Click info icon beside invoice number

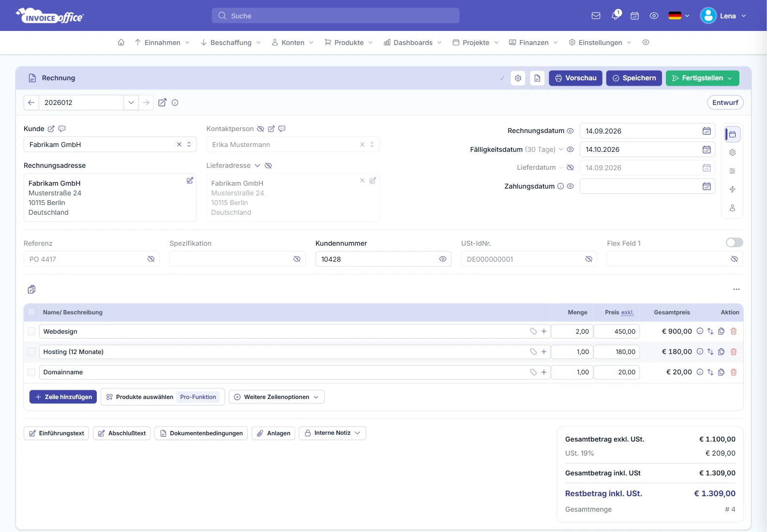[175, 103]
